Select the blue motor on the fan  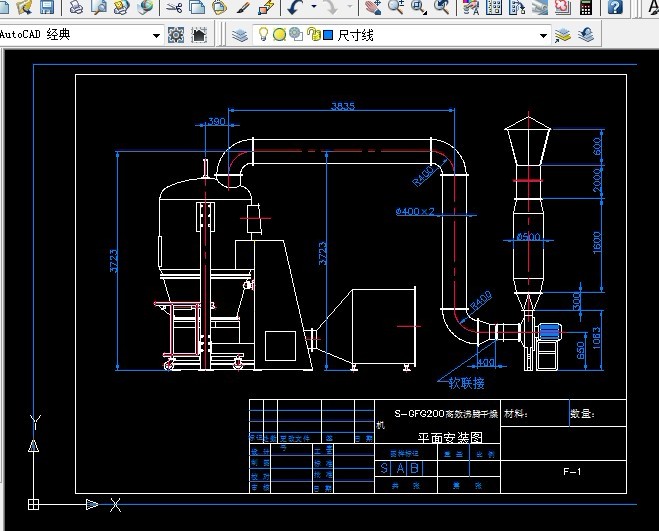point(549,332)
